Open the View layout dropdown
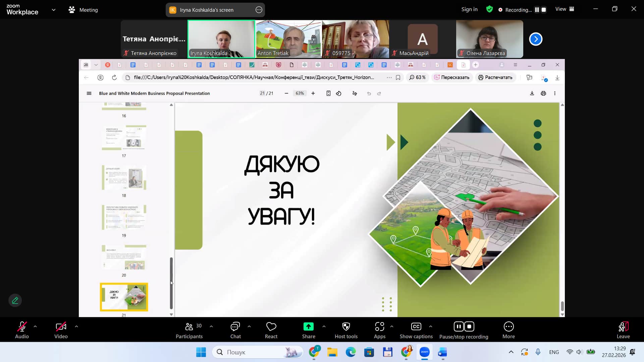The width and height of the screenshot is (644, 362). [x=565, y=9]
